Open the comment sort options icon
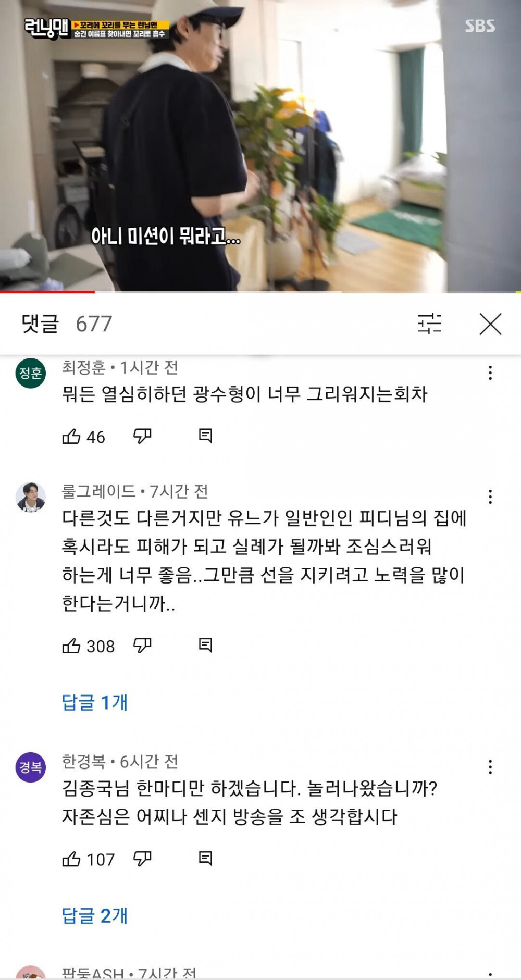 [x=429, y=324]
